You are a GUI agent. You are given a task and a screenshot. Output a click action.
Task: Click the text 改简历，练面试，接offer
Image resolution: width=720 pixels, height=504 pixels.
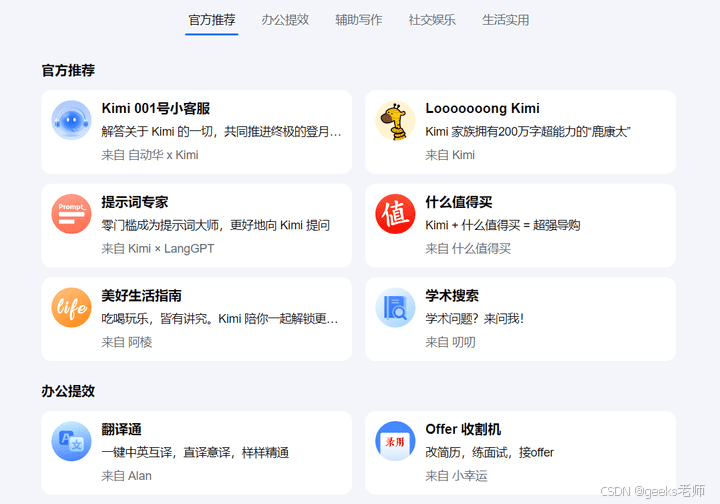pyautogui.click(x=489, y=453)
